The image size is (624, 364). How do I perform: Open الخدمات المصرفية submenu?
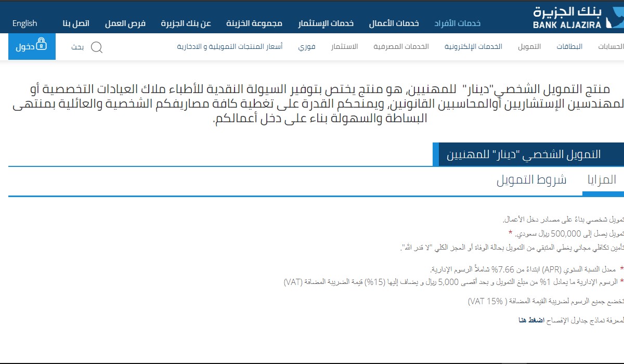[x=401, y=47]
